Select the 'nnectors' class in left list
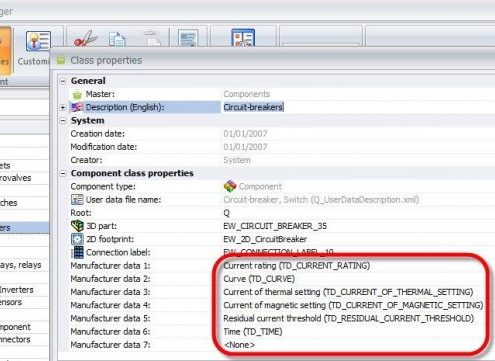The image size is (495, 361). (x=15, y=339)
